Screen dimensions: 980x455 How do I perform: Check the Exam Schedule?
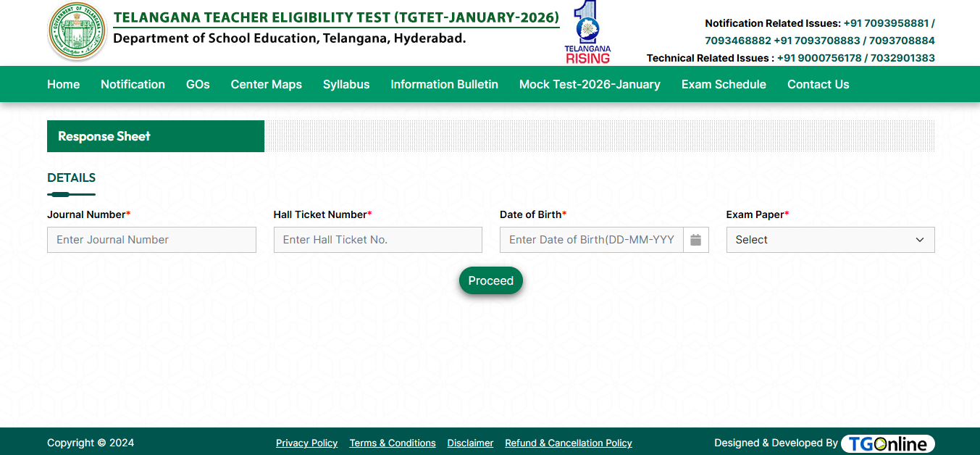click(723, 84)
